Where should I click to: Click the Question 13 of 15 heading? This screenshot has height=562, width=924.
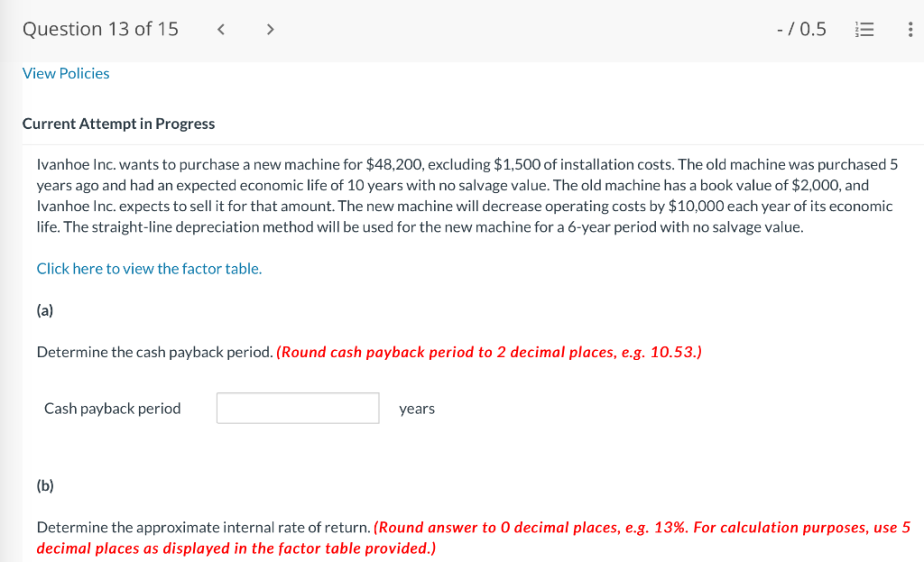point(99,28)
